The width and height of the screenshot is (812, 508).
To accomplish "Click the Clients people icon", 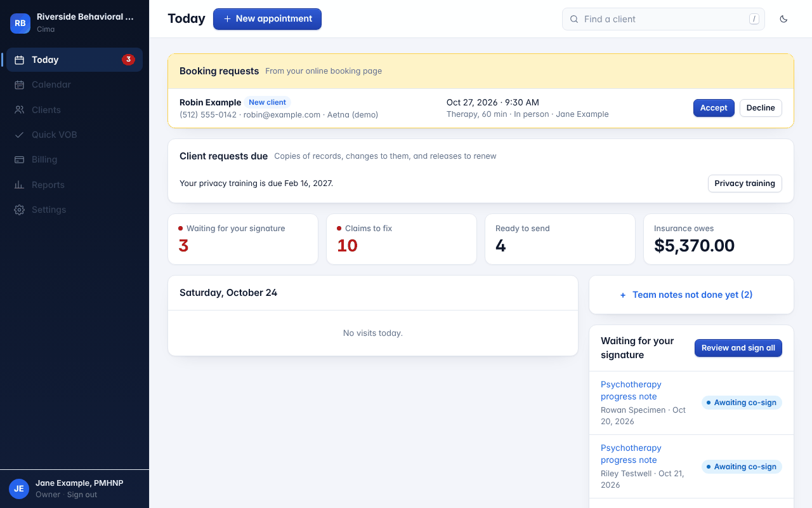I will [x=20, y=110].
